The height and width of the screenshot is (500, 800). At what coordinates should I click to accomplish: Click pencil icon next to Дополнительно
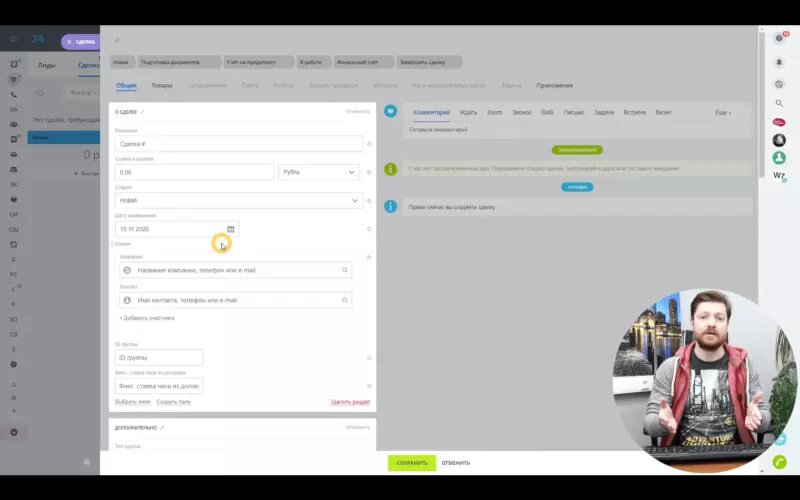pos(162,428)
